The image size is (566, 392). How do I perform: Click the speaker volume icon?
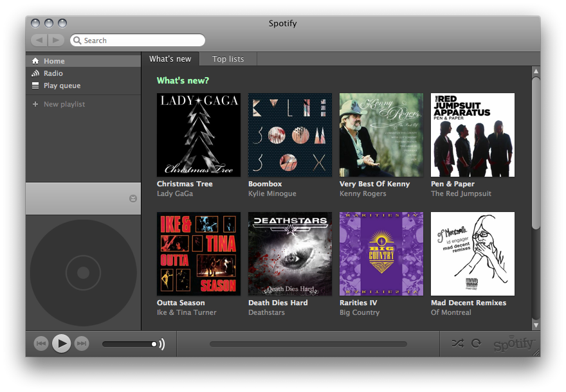[x=161, y=344]
